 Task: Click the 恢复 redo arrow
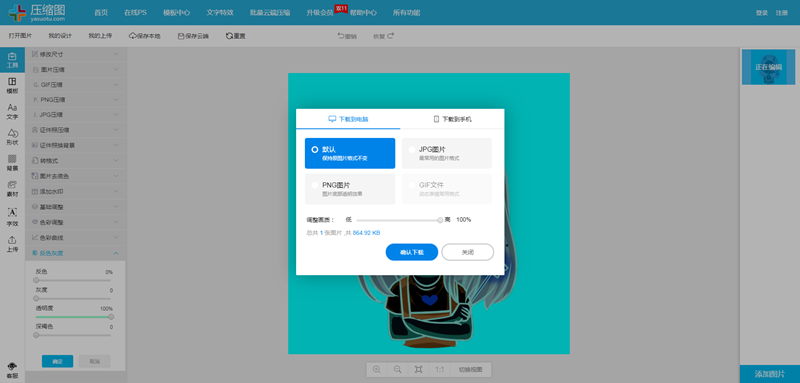pyautogui.click(x=391, y=36)
